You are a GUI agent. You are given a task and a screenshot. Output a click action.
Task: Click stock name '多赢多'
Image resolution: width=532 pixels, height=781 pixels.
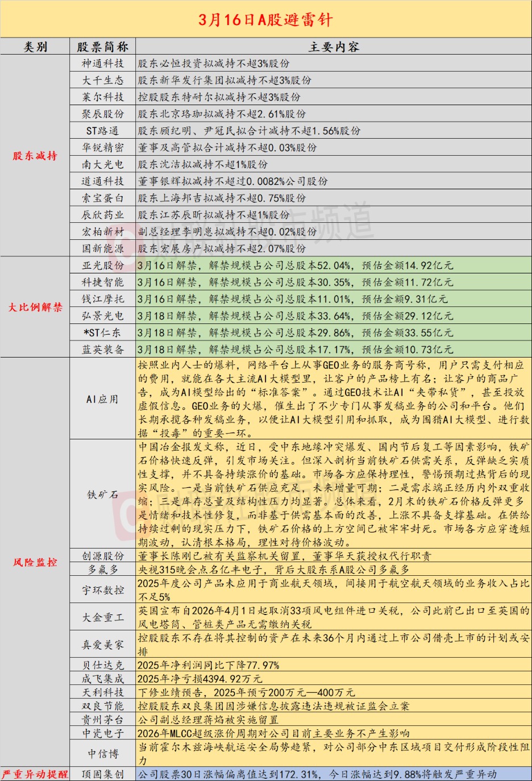(x=102, y=569)
